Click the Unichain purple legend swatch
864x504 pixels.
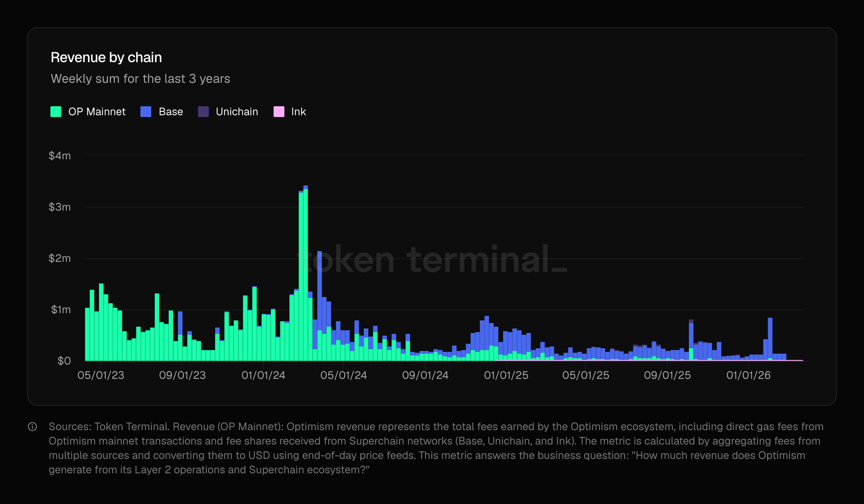[203, 112]
